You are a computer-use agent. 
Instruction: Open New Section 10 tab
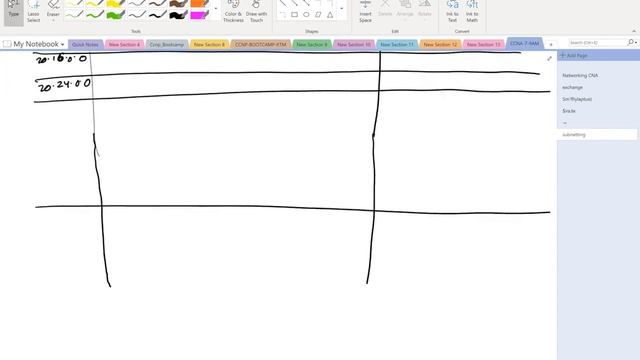pyautogui.click(x=353, y=44)
